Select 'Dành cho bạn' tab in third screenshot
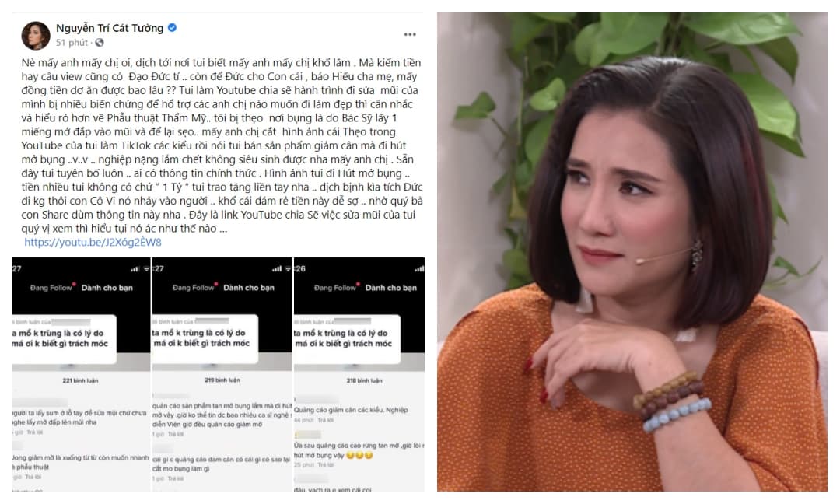Viewport: 840px width, 504px height. pos(391,288)
